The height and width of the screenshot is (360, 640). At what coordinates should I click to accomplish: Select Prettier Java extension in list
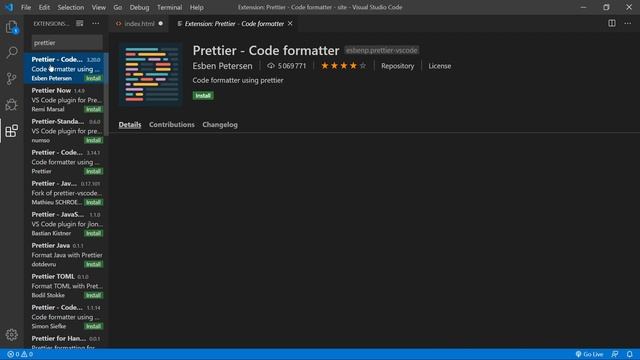64,255
